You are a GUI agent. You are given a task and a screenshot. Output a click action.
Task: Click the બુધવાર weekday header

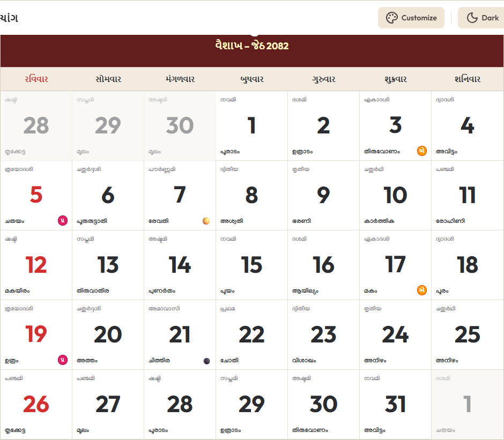[252, 79]
